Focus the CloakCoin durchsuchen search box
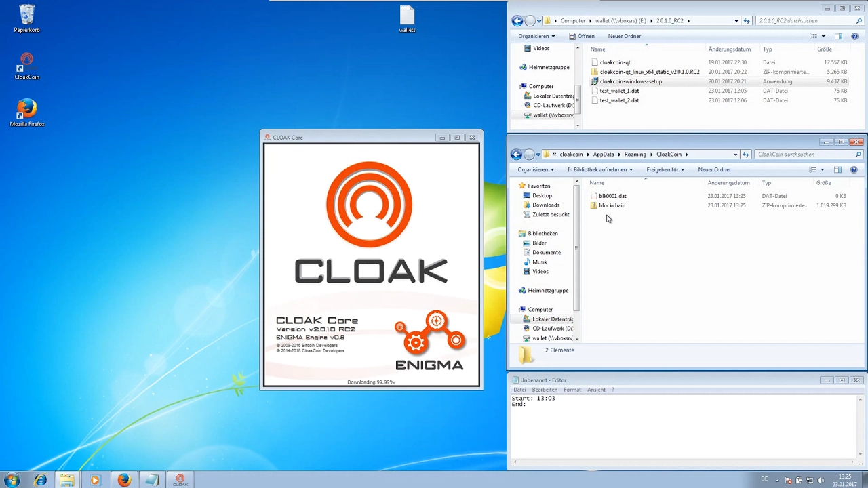 (808, 155)
